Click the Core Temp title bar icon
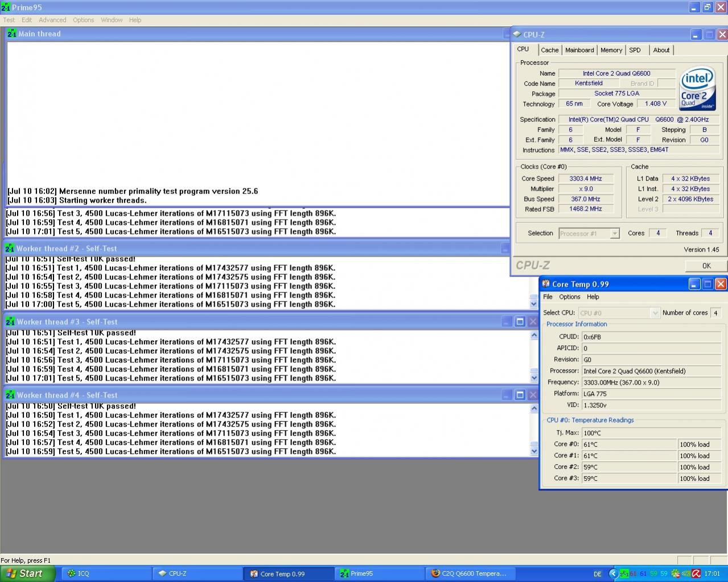Viewport: 728px width, 582px height. click(545, 284)
